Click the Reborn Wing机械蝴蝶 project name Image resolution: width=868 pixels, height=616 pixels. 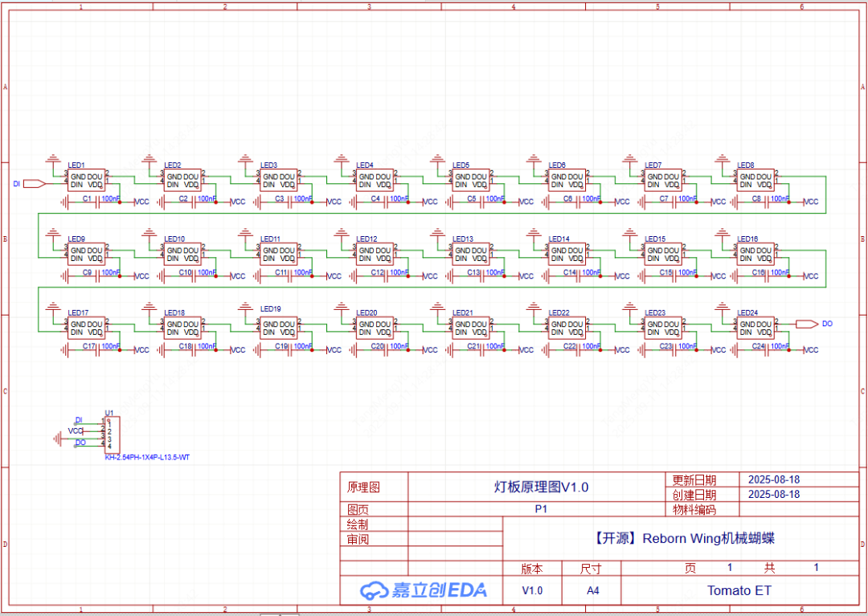[683, 539]
